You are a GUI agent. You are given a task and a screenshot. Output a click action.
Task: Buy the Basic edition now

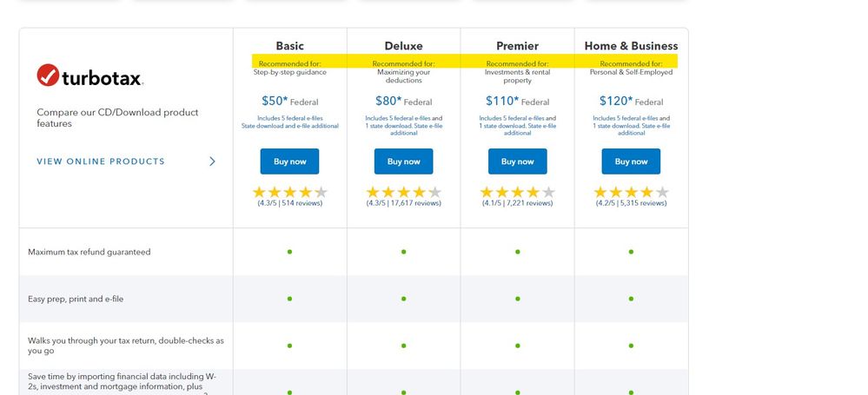point(289,161)
